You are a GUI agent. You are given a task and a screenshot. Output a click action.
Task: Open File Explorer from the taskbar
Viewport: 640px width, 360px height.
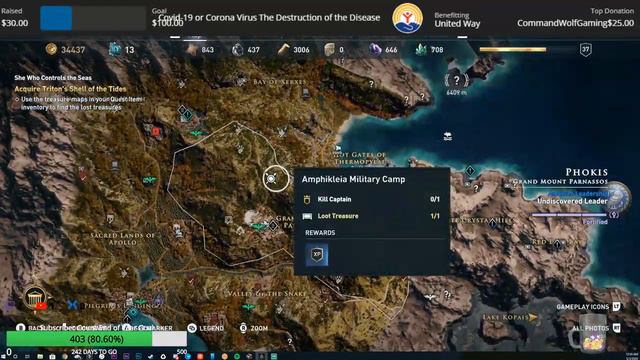pos(40,356)
